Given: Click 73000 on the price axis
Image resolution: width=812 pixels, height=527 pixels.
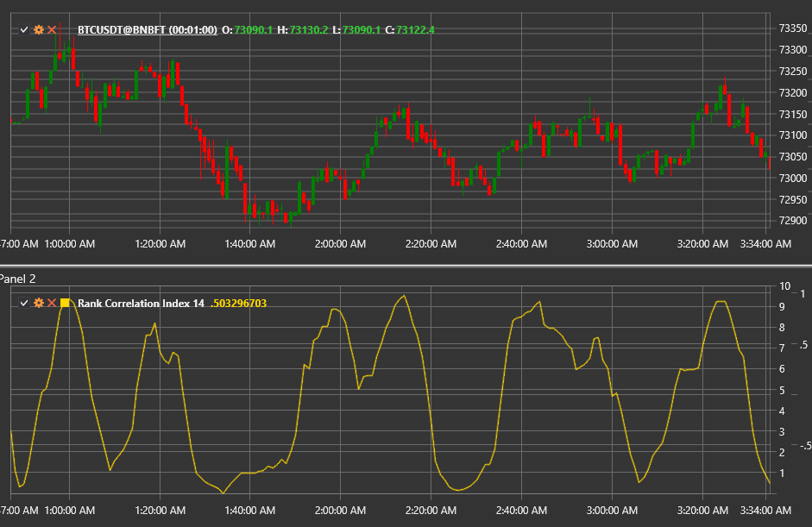Looking at the screenshot, I should [793, 178].
